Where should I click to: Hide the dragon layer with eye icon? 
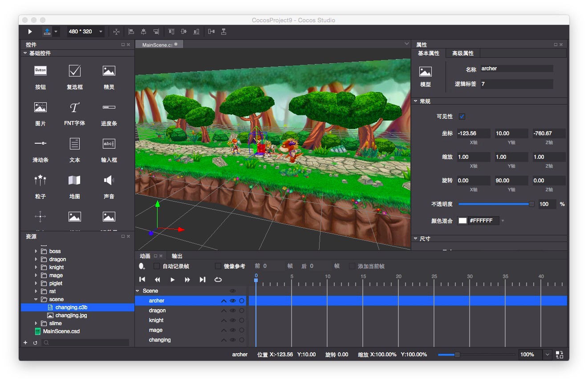(232, 311)
